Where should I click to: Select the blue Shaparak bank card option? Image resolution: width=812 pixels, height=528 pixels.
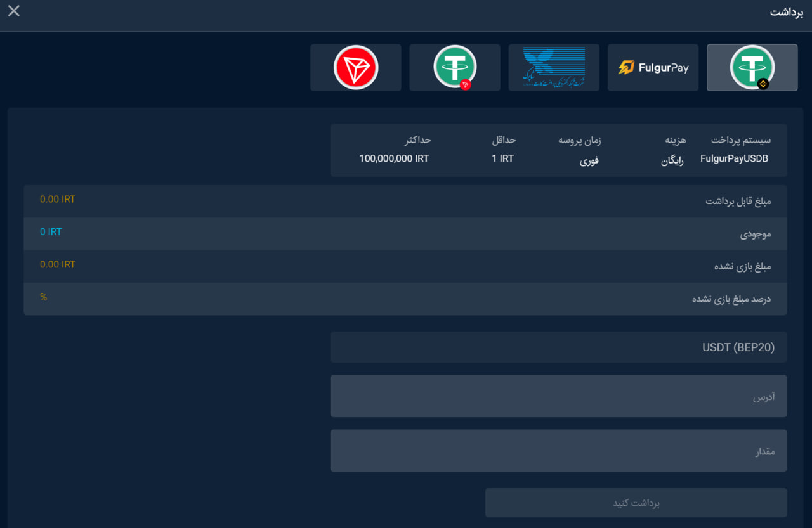click(x=554, y=67)
